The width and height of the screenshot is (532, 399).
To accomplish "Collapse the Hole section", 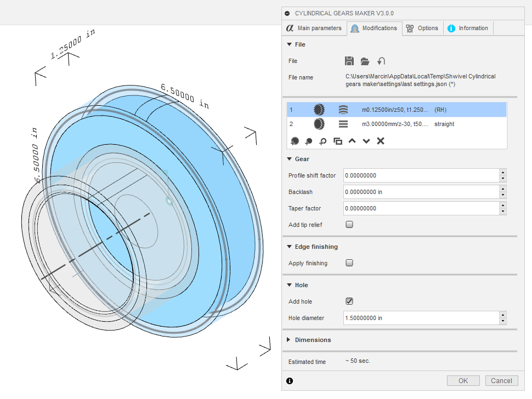I will point(290,285).
